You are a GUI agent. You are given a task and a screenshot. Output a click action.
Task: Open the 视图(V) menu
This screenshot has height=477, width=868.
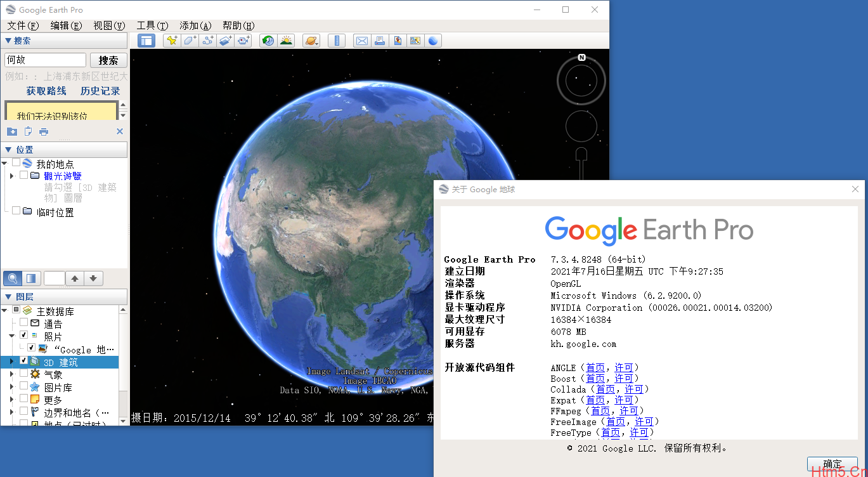point(109,25)
